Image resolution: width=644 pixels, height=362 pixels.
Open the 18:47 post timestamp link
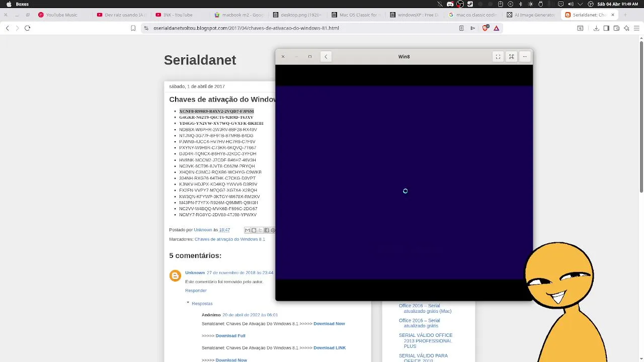click(x=224, y=230)
